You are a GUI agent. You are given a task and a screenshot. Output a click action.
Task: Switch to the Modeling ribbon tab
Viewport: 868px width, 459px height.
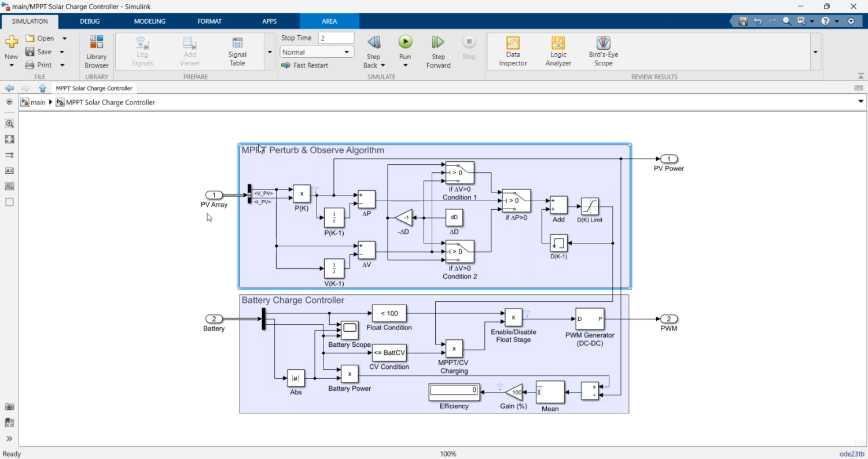149,21
